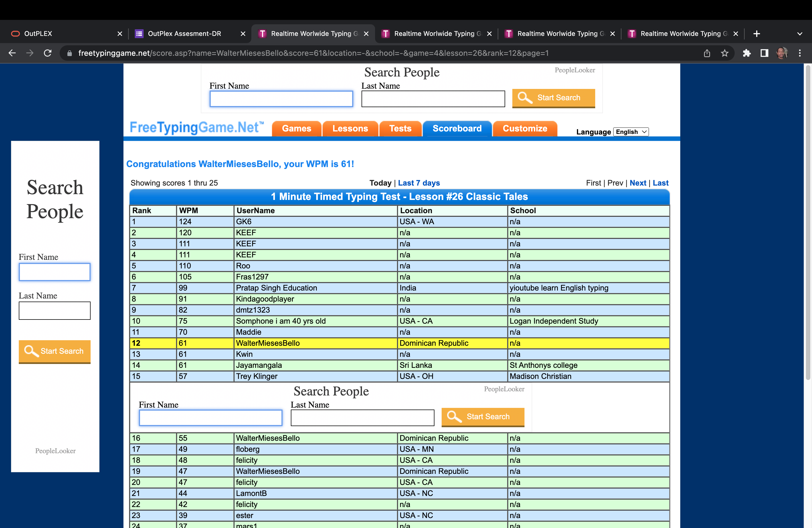Open the share page icon
The image size is (812, 528).
click(x=707, y=53)
